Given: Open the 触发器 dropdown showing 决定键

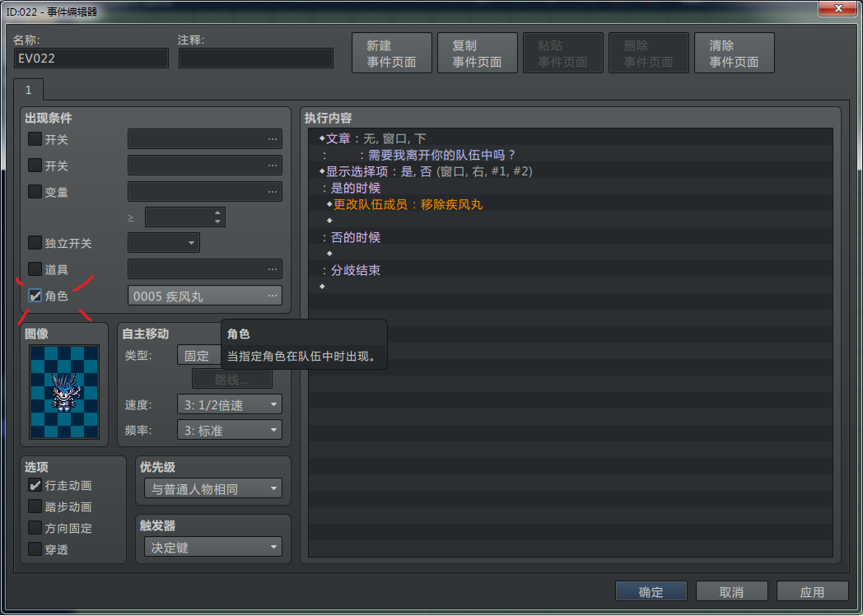Looking at the screenshot, I should [x=213, y=547].
